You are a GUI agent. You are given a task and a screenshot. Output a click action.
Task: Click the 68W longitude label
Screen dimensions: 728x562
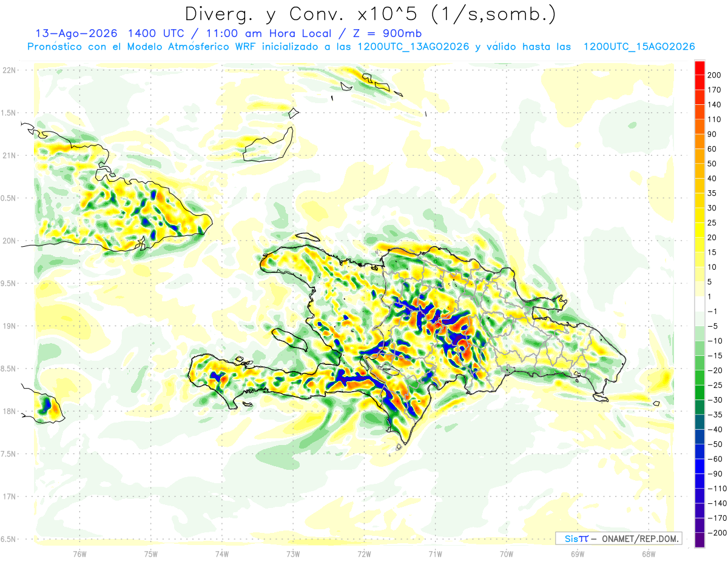(648, 554)
